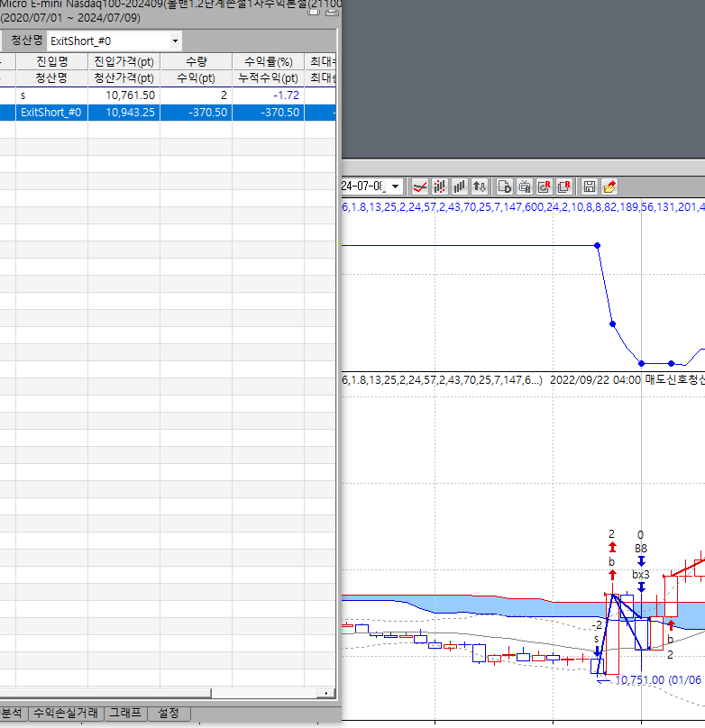Click the gray bar chart toolbar icon
The width and height of the screenshot is (705, 728).
pos(460,187)
